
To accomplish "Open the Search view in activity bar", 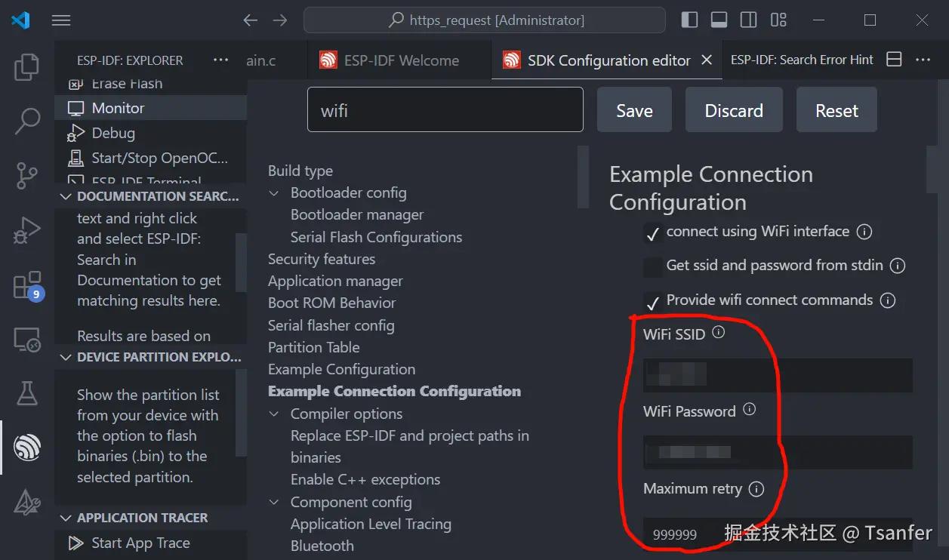I will (27, 121).
